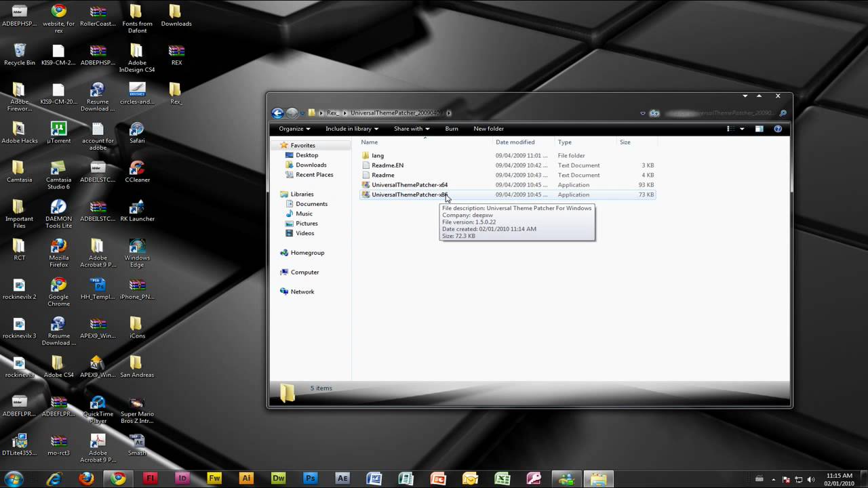Image resolution: width=868 pixels, height=488 pixels.
Task: Open Adobe Fireworks from the taskbar
Action: pos(214,479)
